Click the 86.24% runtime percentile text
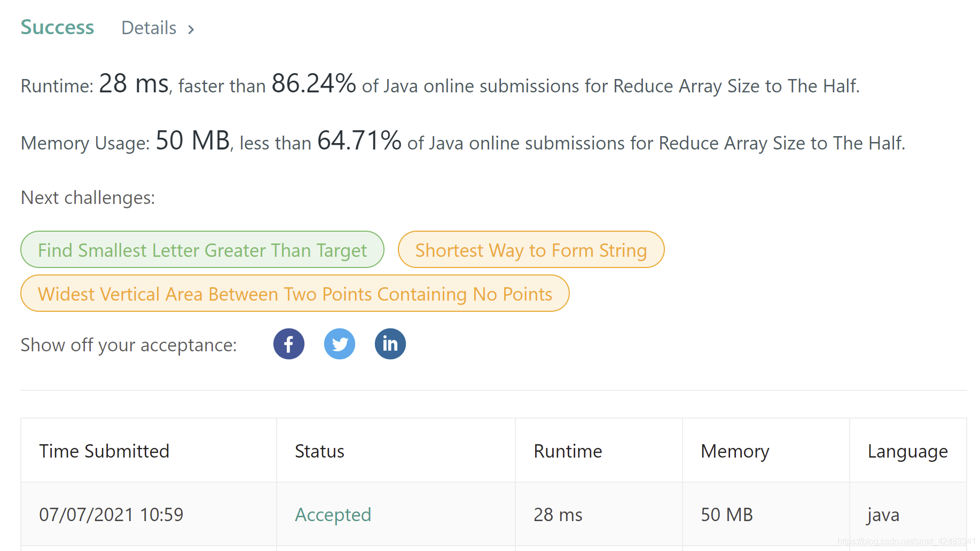The width and height of the screenshot is (980, 551). [313, 84]
